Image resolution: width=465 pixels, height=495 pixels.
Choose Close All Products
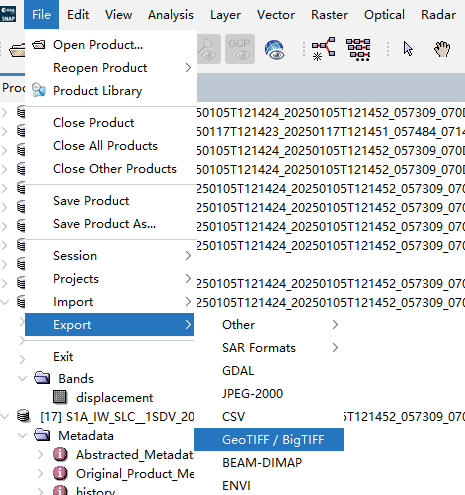click(110, 146)
